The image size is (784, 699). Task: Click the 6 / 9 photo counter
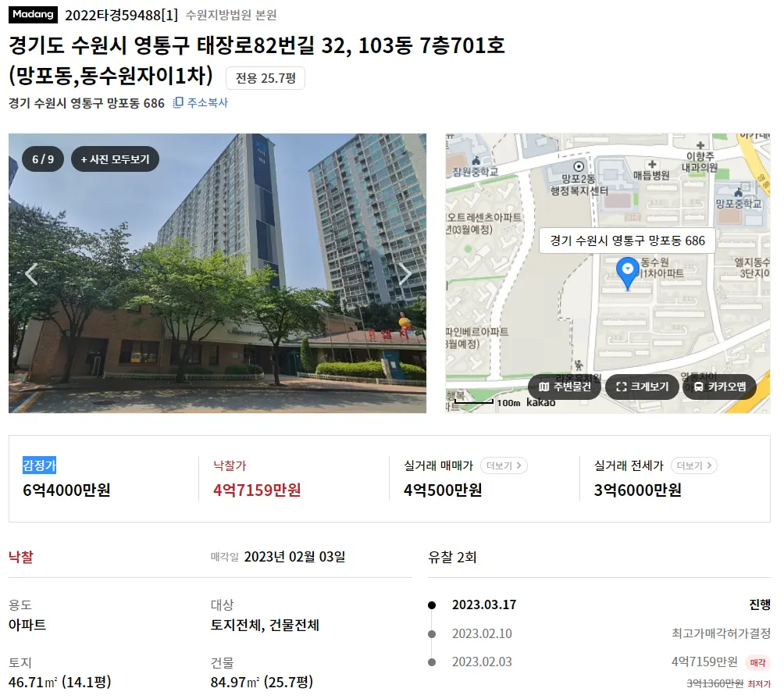click(43, 159)
